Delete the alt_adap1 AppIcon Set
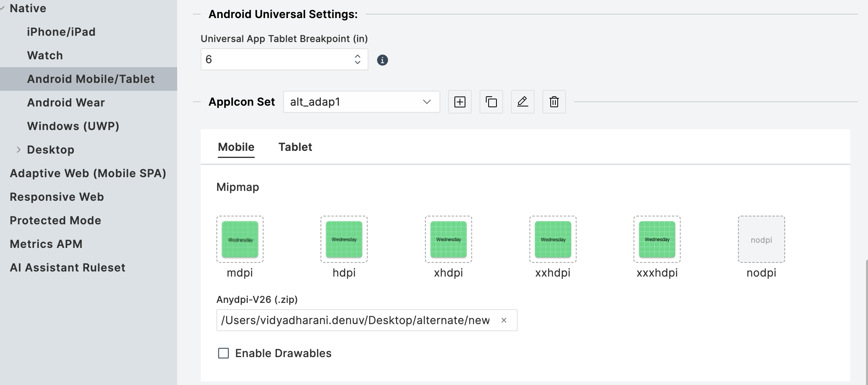Viewport: 868px width, 385px height. (554, 102)
